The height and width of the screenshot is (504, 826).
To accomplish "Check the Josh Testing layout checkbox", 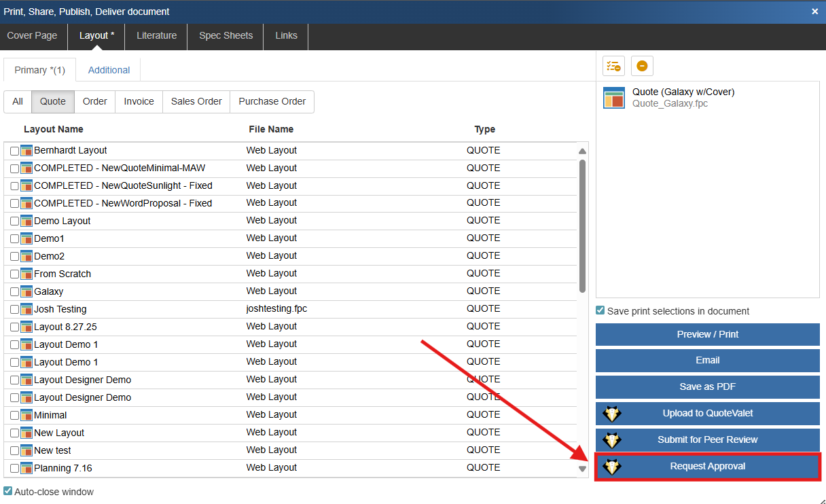I will pyautogui.click(x=14, y=310).
